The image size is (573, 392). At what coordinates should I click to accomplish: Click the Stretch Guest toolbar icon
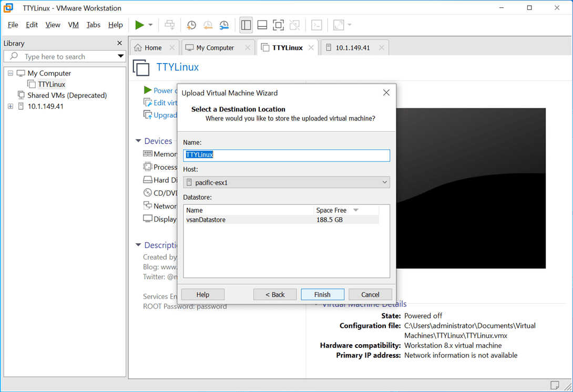(339, 25)
